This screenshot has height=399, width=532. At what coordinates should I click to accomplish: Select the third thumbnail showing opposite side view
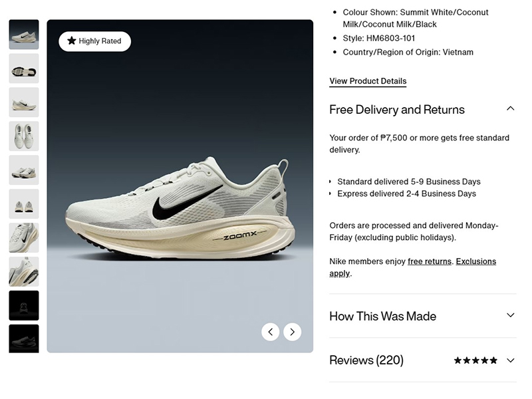[x=24, y=102]
